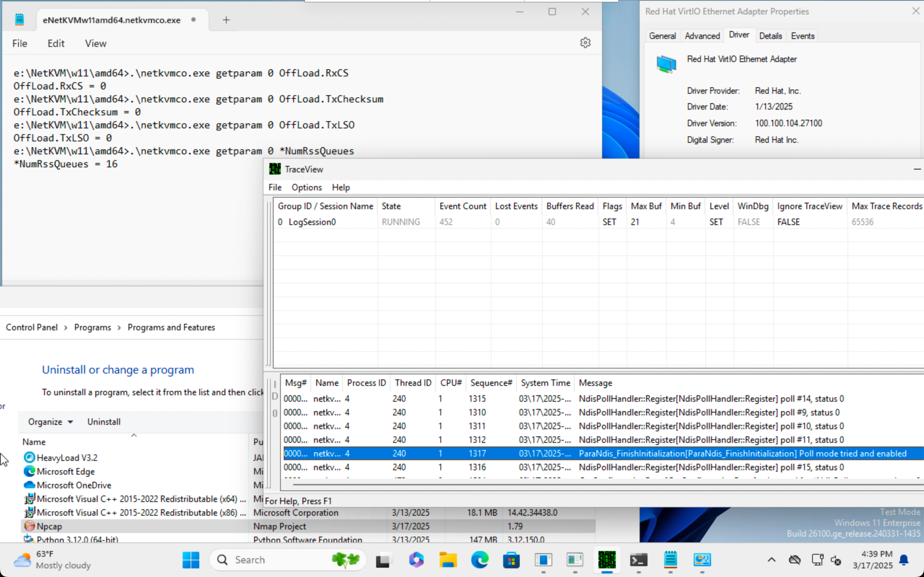Open Microsoft Store from the taskbar

point(511,560)
